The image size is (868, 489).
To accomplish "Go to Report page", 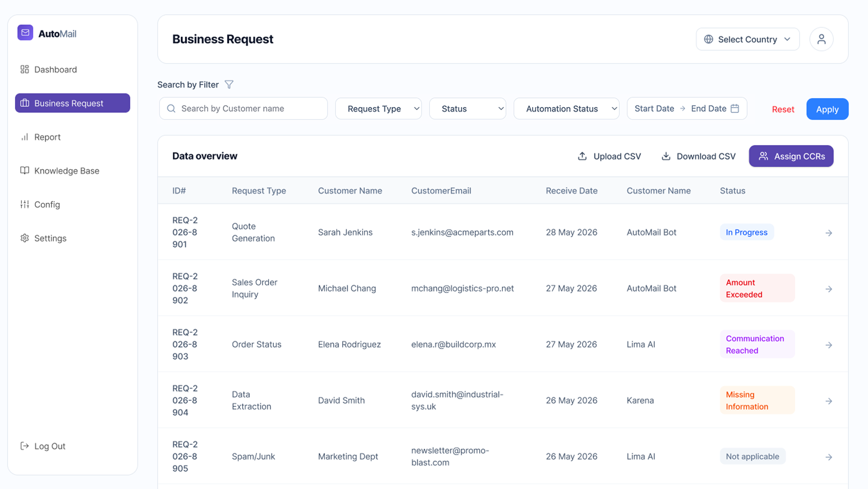I will (72, 137).
